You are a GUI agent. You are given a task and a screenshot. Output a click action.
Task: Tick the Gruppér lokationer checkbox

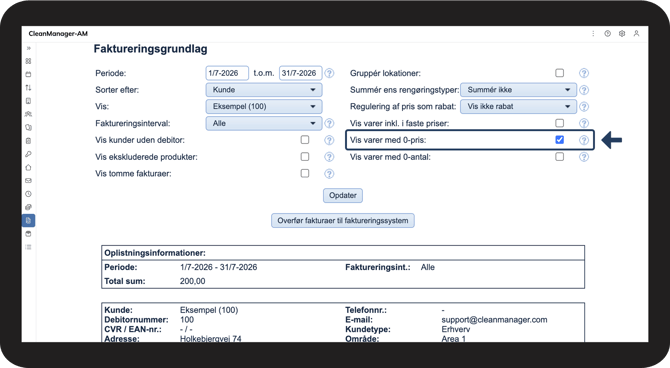click(x=559, y=73)
